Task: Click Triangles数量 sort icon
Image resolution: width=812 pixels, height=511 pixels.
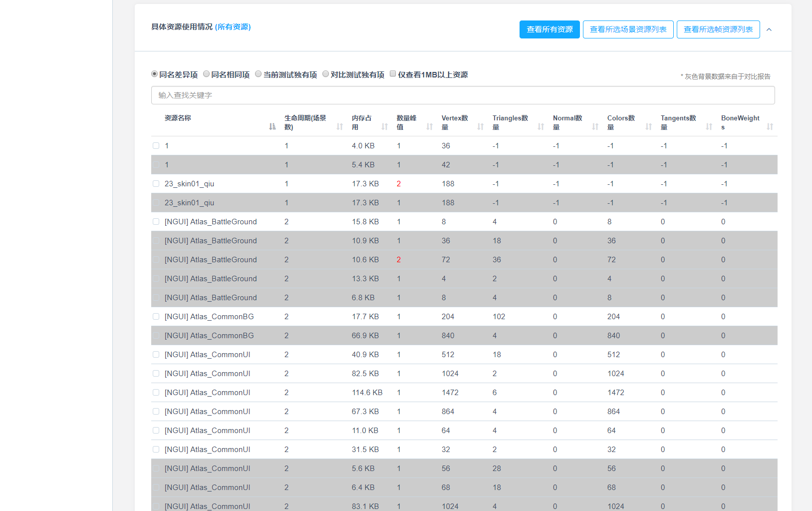Action: [x=541, y=126]
